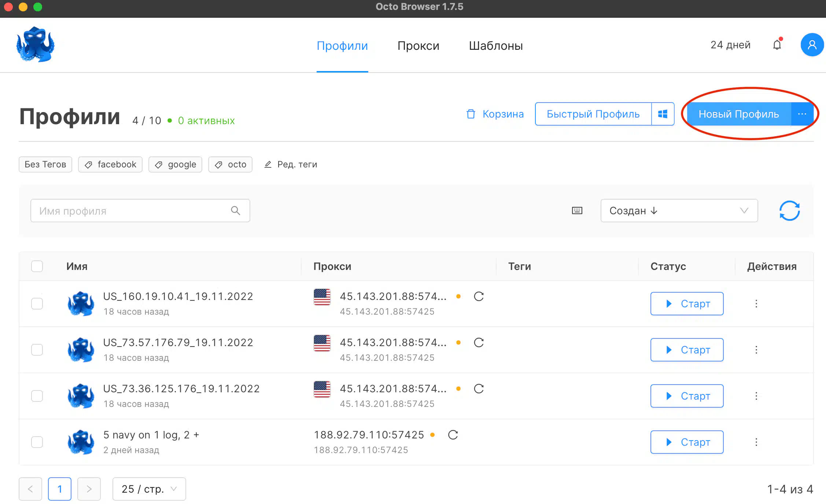The image size is (826, 504).
Task: Click octopus avatar of 5 navy on 1 log
Action: point(81,442)
